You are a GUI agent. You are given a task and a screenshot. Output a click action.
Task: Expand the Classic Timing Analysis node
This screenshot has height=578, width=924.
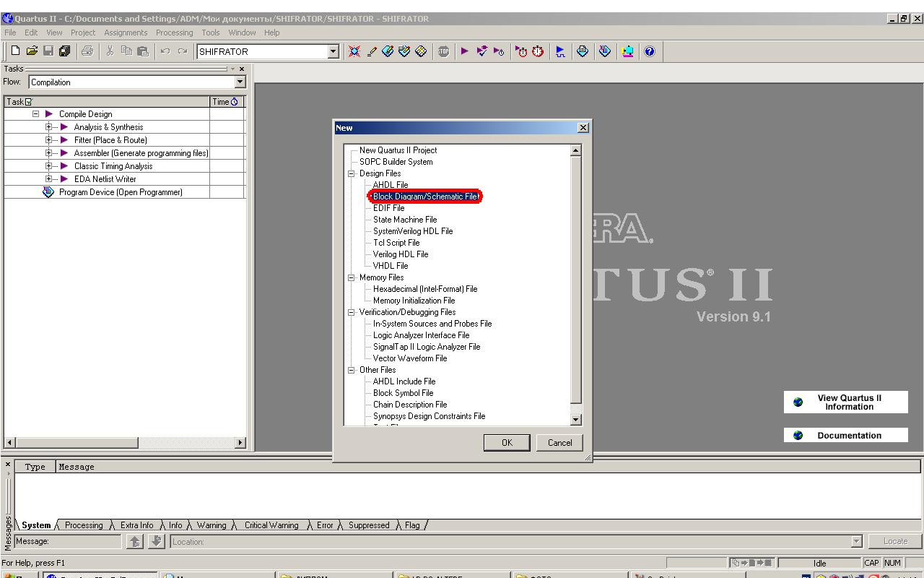coord(49,166)
